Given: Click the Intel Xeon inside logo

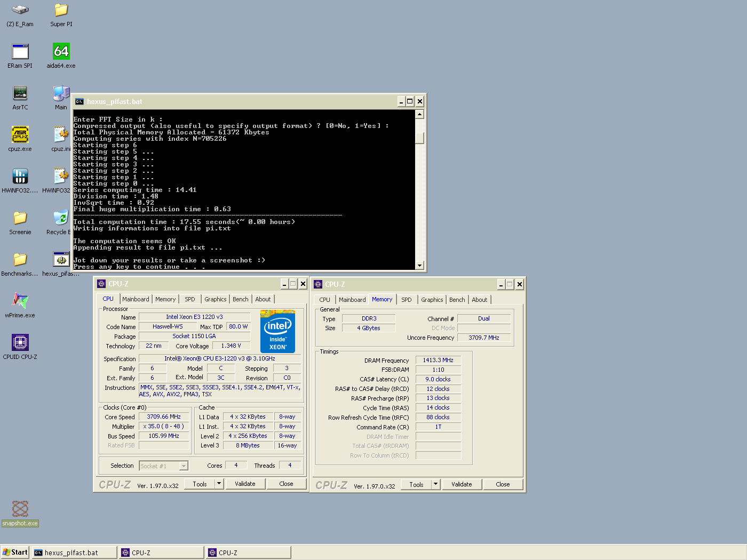Looking at the screenshot, I should [x=277, y=331].
